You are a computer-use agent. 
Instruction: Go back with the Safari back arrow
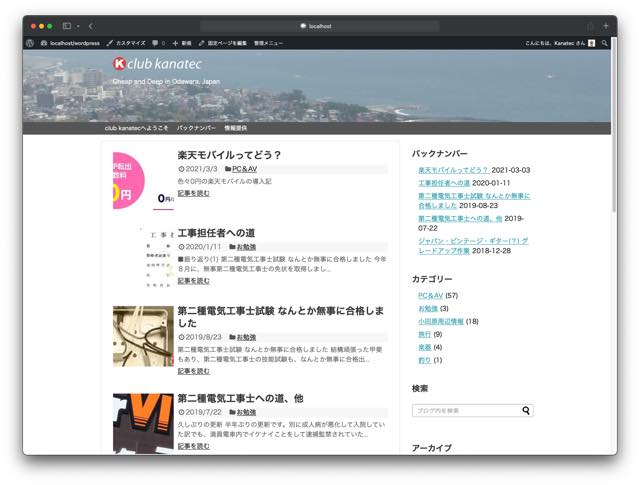coord(91,26)
